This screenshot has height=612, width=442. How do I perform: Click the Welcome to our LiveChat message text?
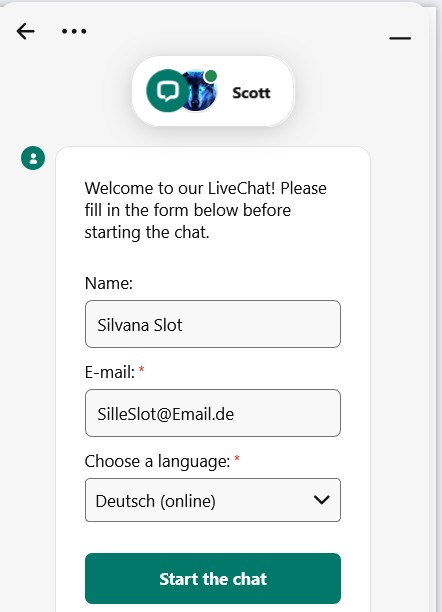205,210
